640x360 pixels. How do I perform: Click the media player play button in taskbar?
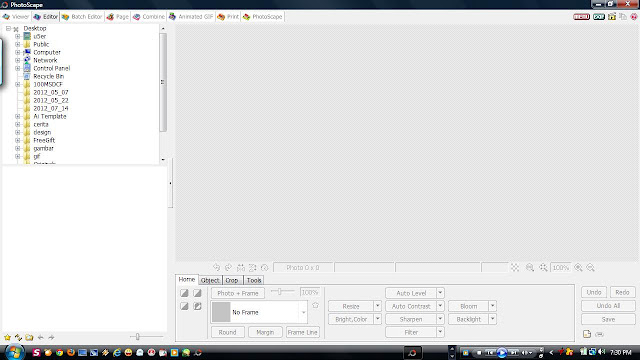[x=502, y=352]
